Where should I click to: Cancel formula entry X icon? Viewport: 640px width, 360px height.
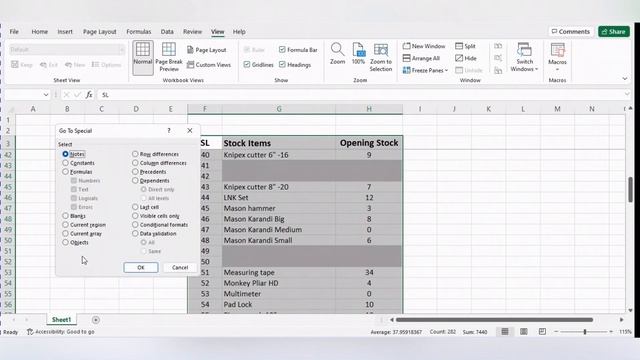point(66,95)
